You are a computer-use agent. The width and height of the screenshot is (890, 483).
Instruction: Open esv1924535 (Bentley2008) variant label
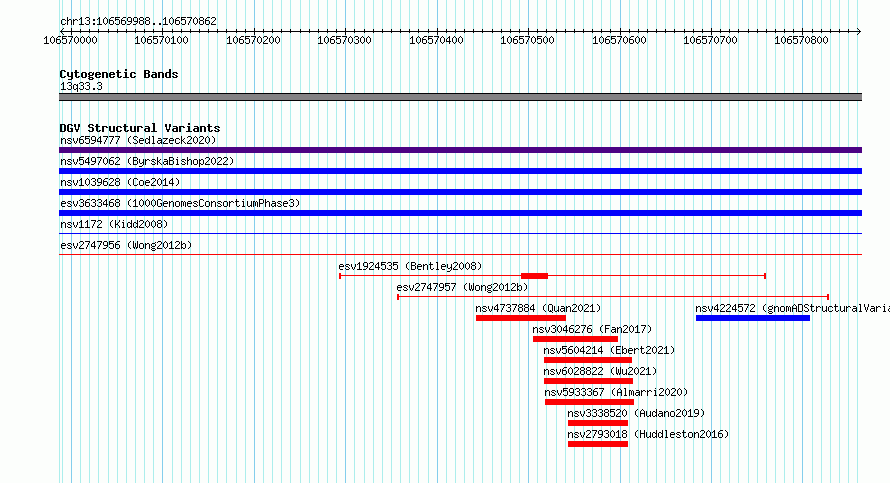click(410, 266)
